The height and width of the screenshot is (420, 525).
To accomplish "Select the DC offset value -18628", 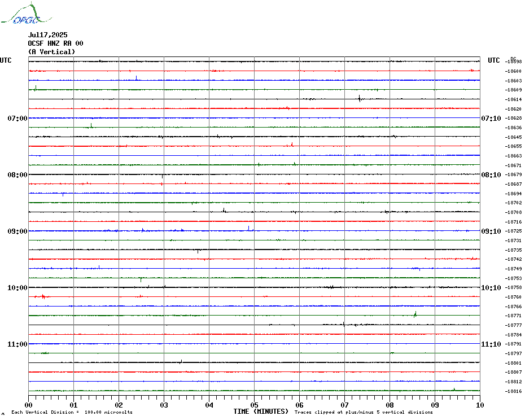I will [513, 118].
